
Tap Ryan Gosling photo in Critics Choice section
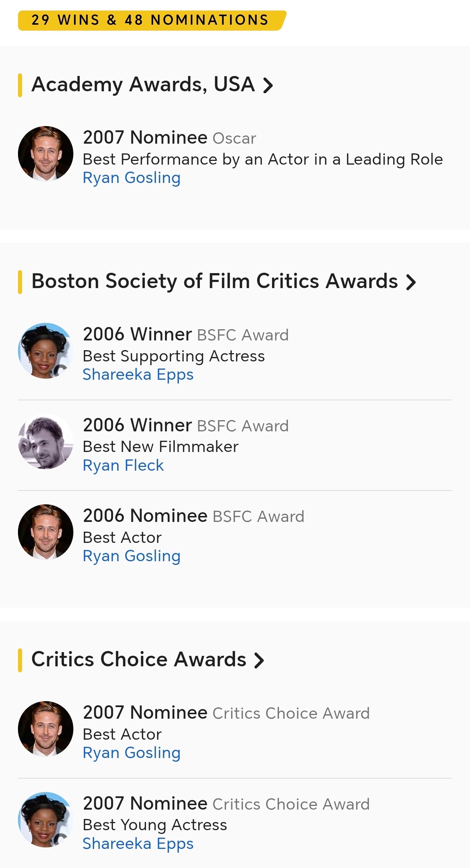[x=46, y=729]
